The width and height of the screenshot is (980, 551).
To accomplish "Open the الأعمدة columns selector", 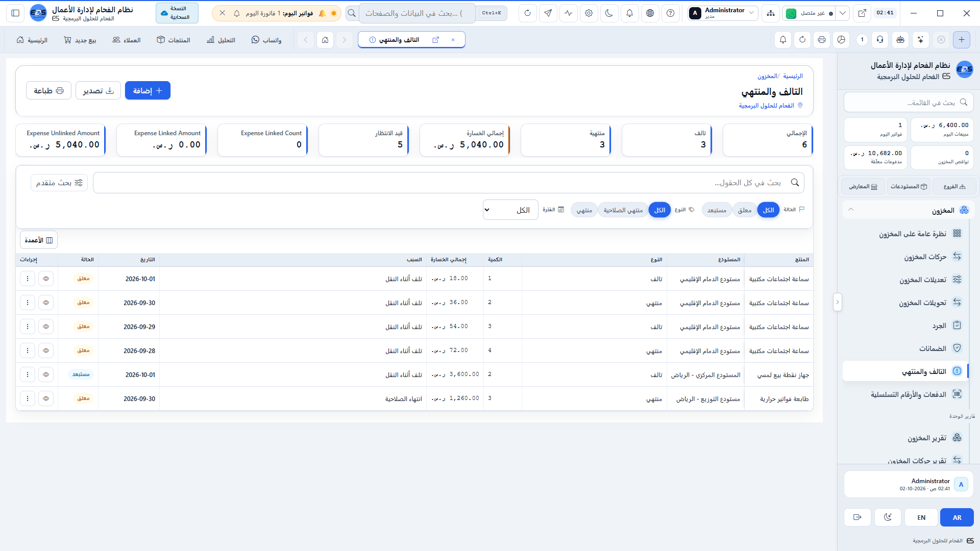I will [x=39, y=240].
